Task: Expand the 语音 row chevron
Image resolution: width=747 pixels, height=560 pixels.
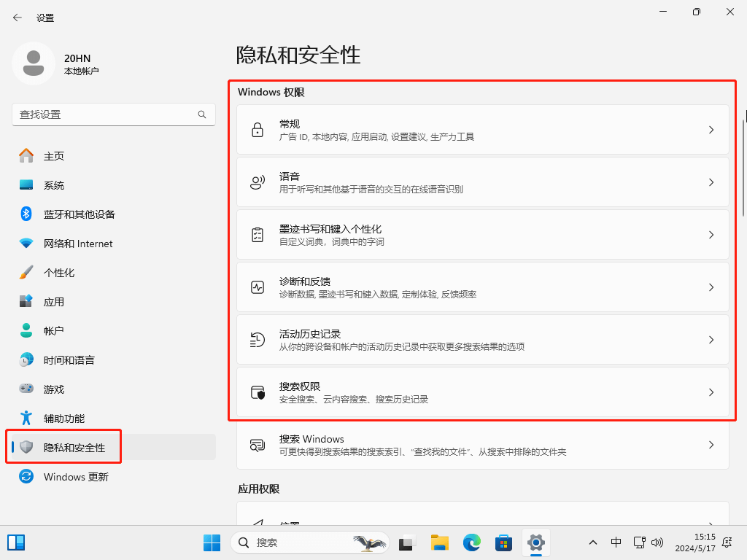Action: point(711,182)
